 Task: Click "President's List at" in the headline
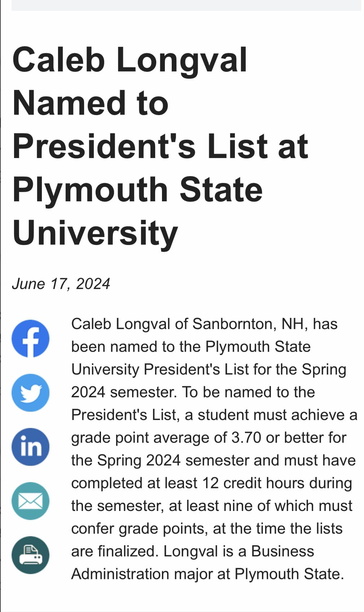(x=160, y=146)
